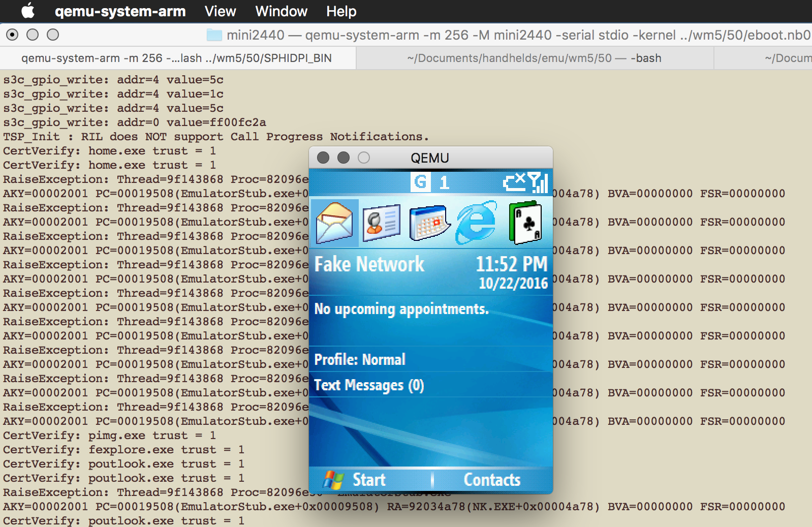Open the View menu
Viewport: 812px width, 527px height.
click(220, 11)
